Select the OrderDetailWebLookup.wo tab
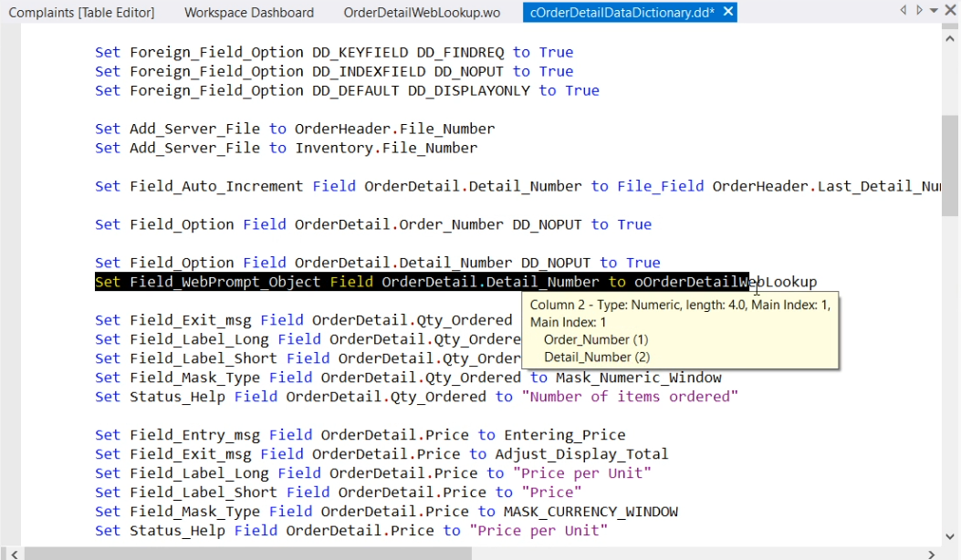Screen dimensions: 961x560 coord(422,12)
